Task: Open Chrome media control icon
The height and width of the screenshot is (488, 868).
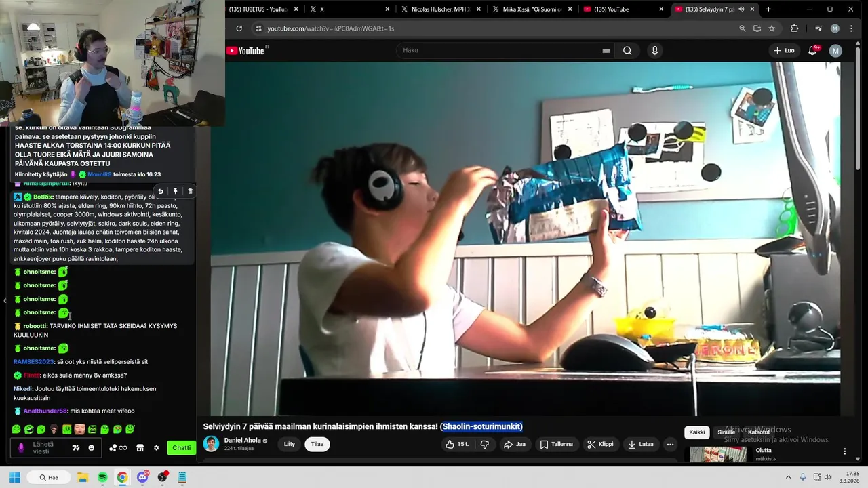Action: (x=818, y=28)
